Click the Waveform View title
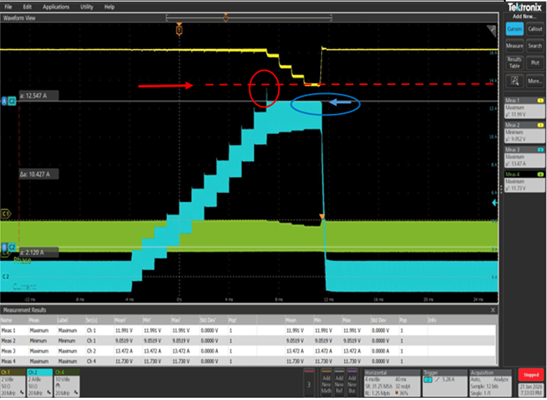Image resolution: width=547 pixels, height=400 pixels. coord(19,18)
